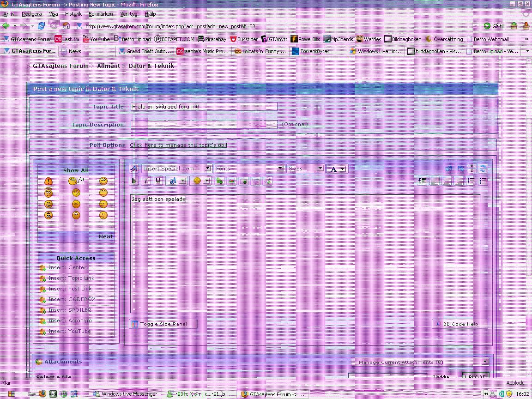Click the angel halo smiley in side panel
The height and width of the screenshot is (399, 532).
pyautogui.click(x=48, y=193)
